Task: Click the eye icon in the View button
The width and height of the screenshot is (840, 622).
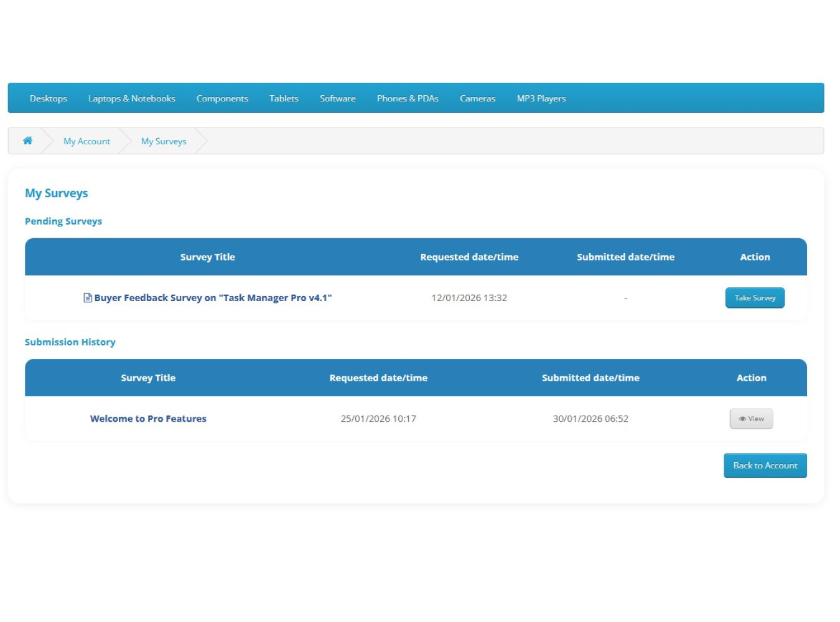Action: (x=742, y=419)
